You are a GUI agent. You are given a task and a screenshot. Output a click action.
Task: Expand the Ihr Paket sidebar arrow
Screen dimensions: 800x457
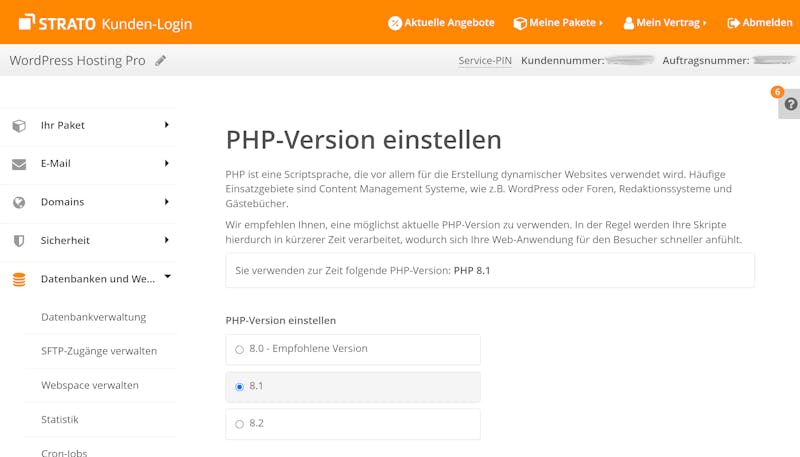(x=166, y=125)
